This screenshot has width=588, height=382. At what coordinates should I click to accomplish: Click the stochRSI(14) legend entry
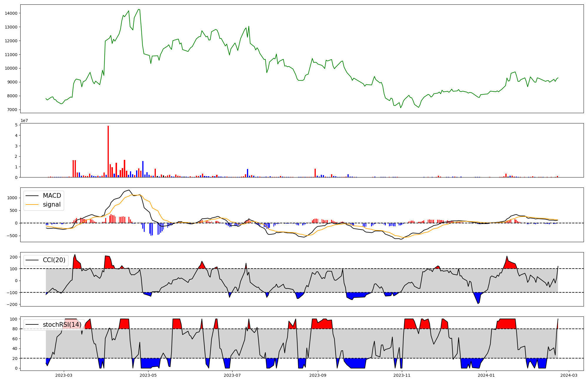tap(62, 325)
